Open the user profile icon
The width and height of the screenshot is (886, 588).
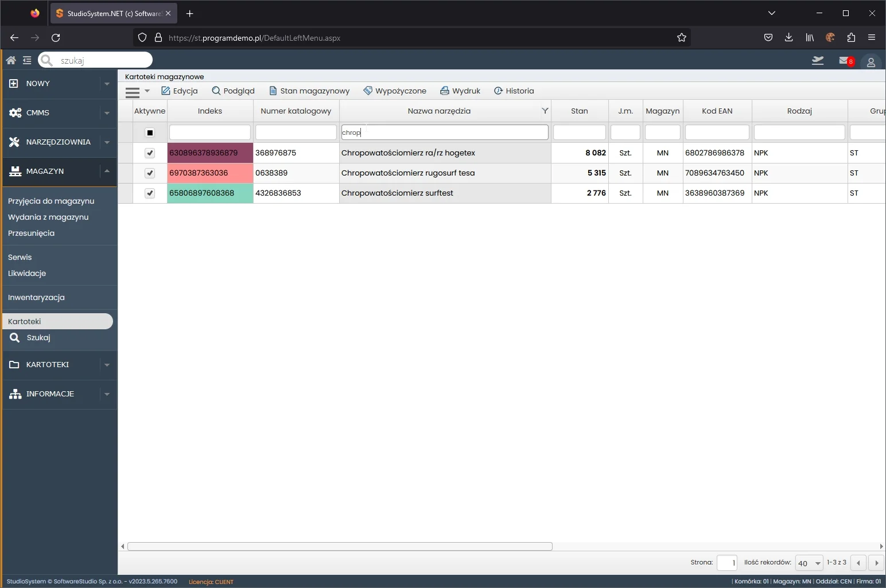point(871,62)
